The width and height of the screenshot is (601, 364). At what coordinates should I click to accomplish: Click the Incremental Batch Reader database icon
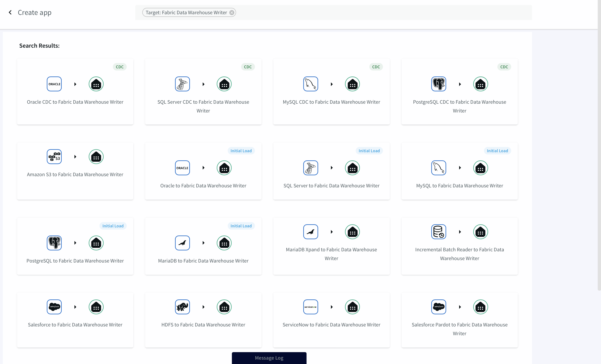[x=439, y=232]
